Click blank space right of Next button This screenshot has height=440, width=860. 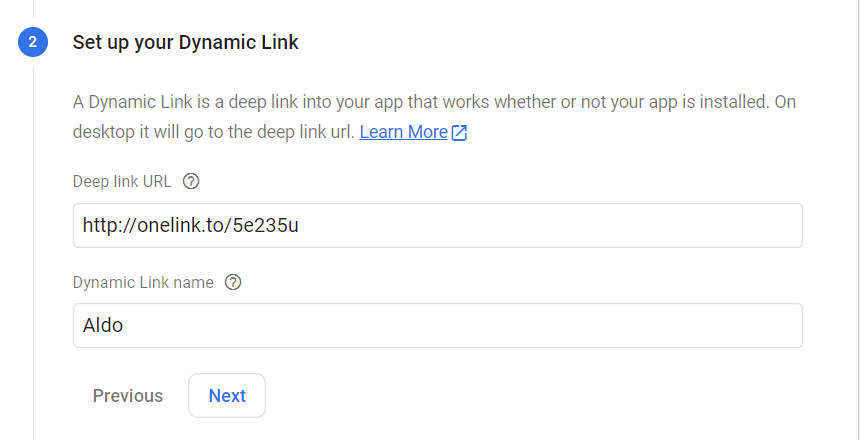(494, 396)
